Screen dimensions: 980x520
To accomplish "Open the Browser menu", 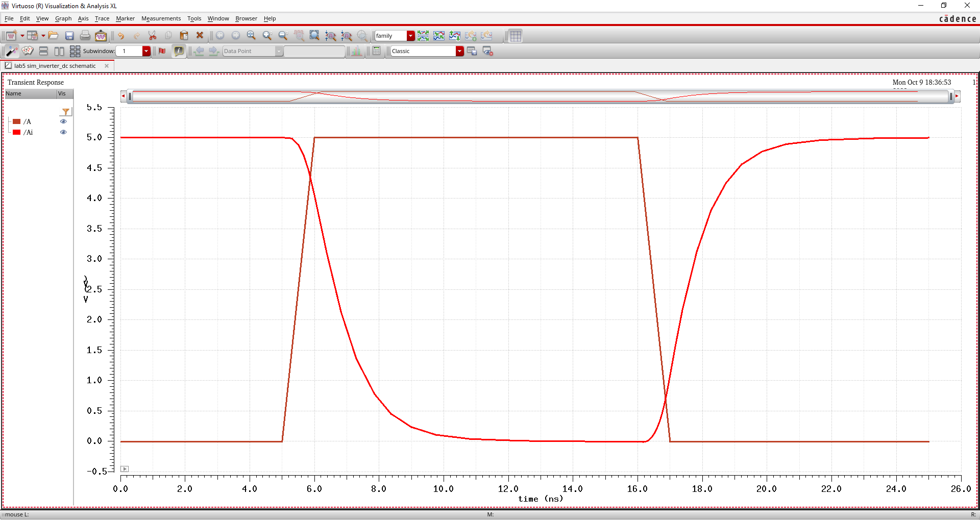I will (246, 18).
